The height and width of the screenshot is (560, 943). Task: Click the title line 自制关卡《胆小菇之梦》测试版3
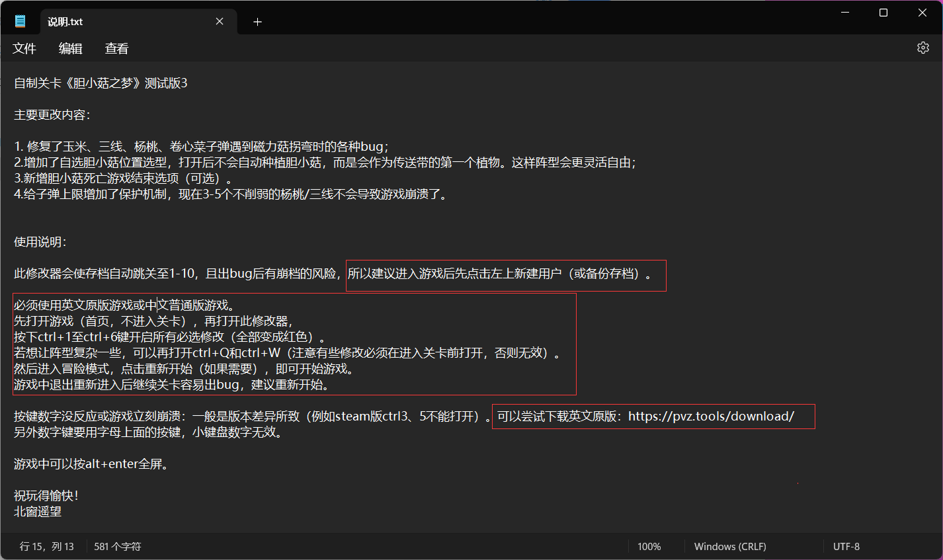[101, 83]
